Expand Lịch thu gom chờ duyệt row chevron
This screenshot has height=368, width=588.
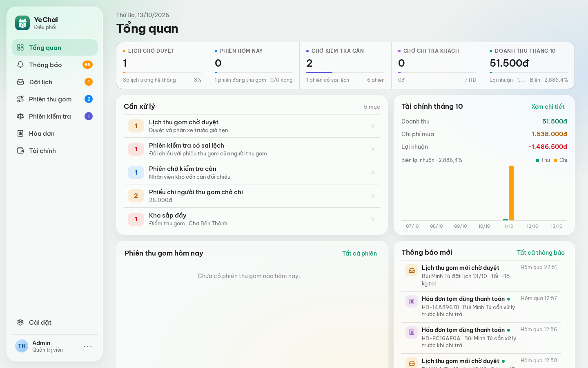click(x=373, y=126)
